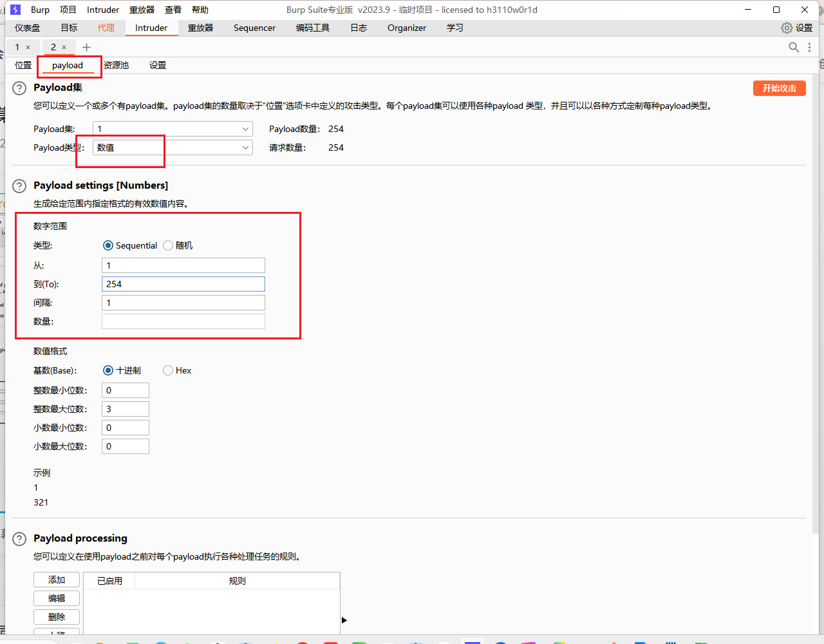Viewport: 824px width, 644px height.
Task: Select 十进制 base option
Action: click(x=108, y=370)
